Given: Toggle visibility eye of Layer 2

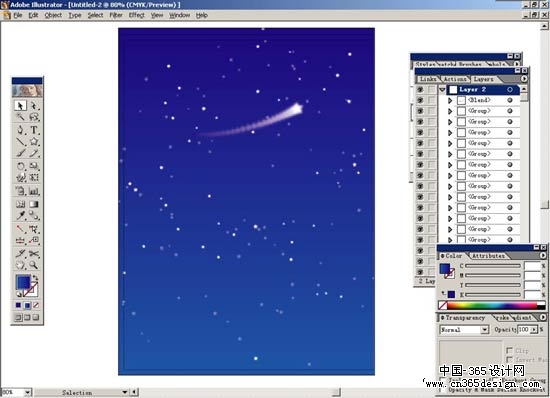Looking at the screenshot, I should coord(420,90).
